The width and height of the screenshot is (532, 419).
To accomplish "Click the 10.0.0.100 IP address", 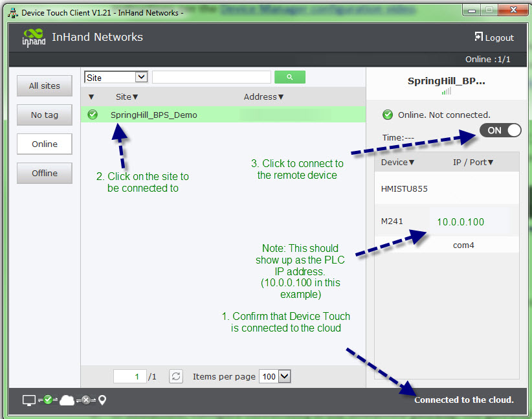I will 460,222.
